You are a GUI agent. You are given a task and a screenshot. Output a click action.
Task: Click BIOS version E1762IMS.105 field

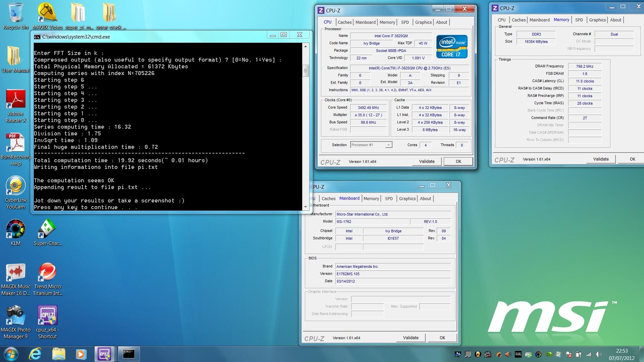pos(393,274)
